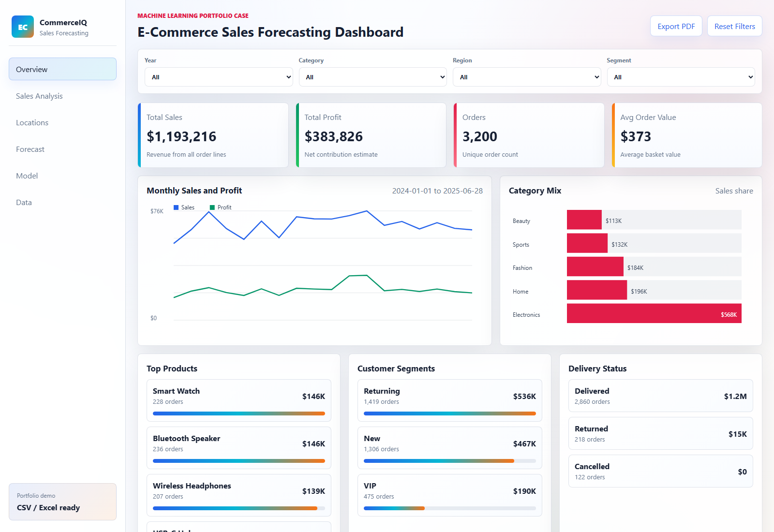
Task: Click the CSV / Excel ready box
Action: coord(62,502)
